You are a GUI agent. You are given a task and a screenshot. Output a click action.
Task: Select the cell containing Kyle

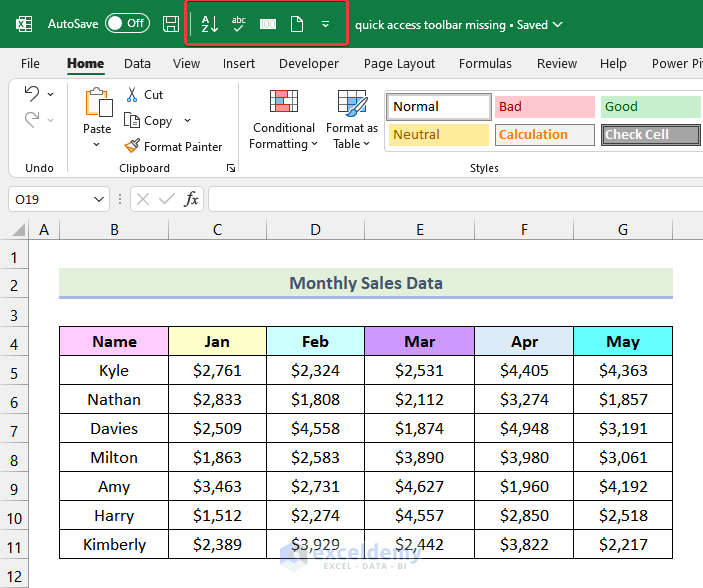tap(114, 370)
